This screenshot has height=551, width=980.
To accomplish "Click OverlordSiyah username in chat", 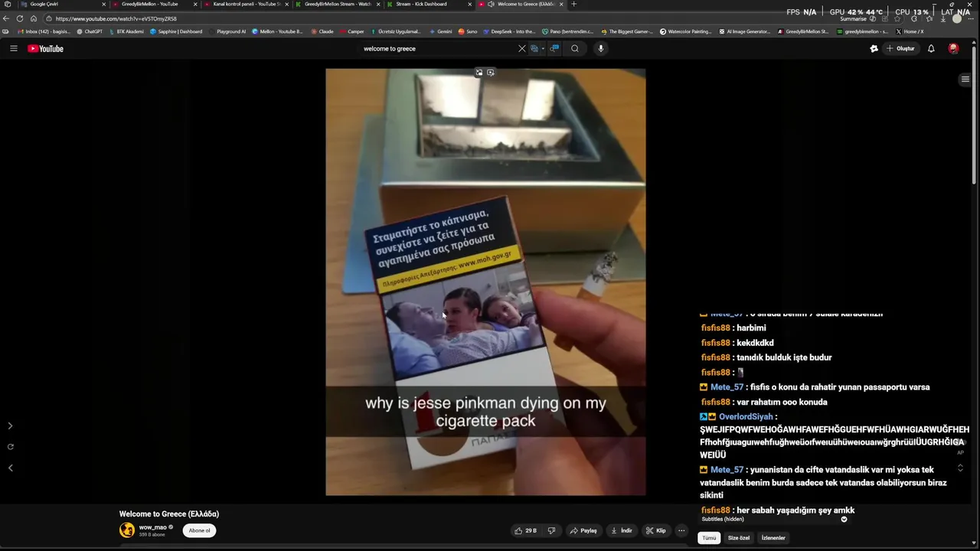I will point(746,417).
